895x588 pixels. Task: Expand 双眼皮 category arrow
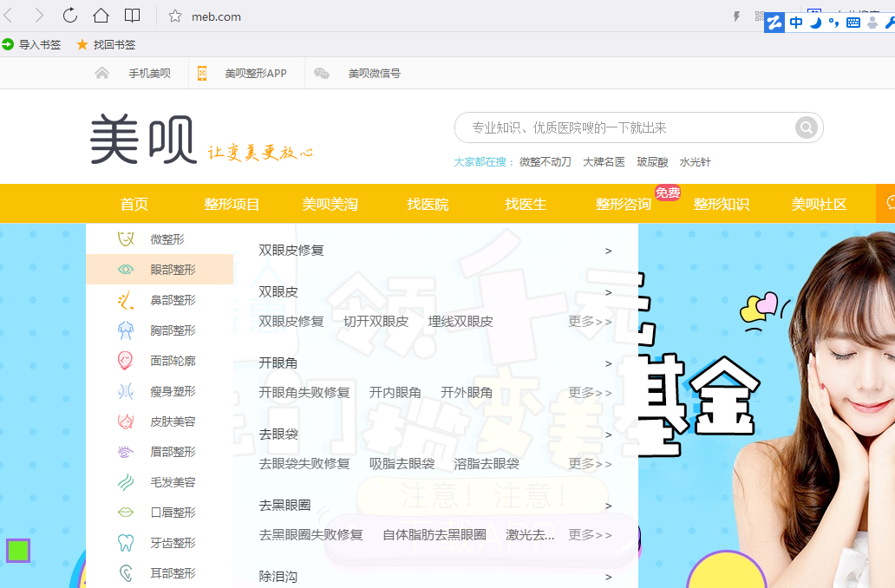click(x=609, y=292)
